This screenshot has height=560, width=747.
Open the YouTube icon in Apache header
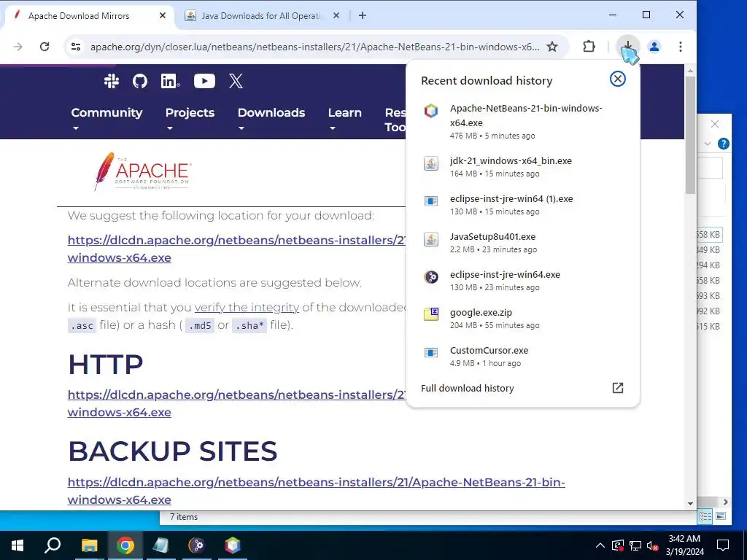204,81
